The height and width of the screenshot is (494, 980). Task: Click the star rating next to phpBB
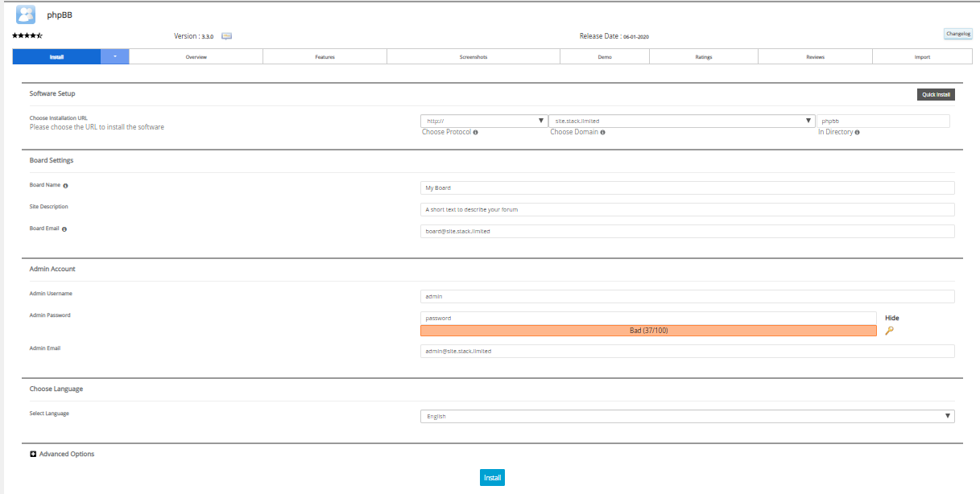[27, 36]
